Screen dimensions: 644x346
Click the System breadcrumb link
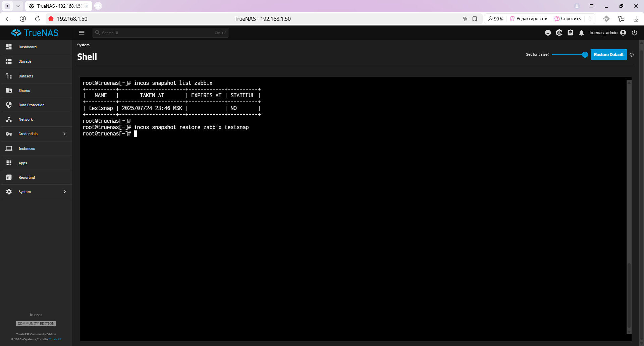click(x=83, y=45)
